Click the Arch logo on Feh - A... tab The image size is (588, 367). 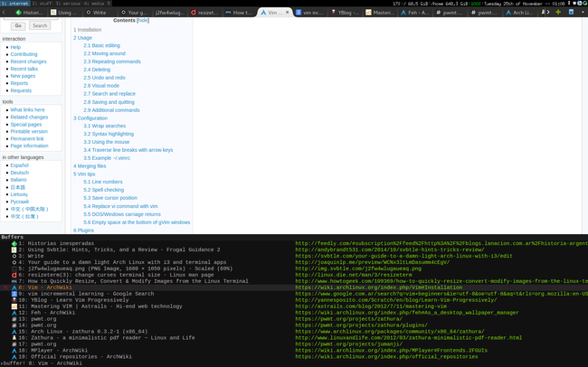click(403, 13)
